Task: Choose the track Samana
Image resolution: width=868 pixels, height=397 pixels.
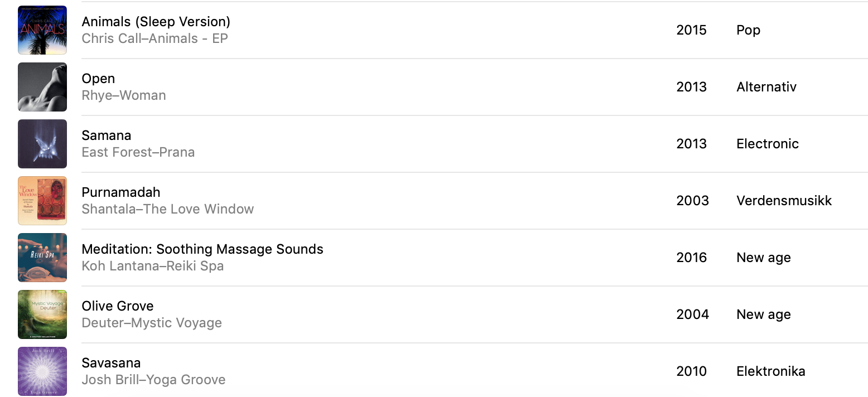Action: pyautogui.click(x=107, y=135)
